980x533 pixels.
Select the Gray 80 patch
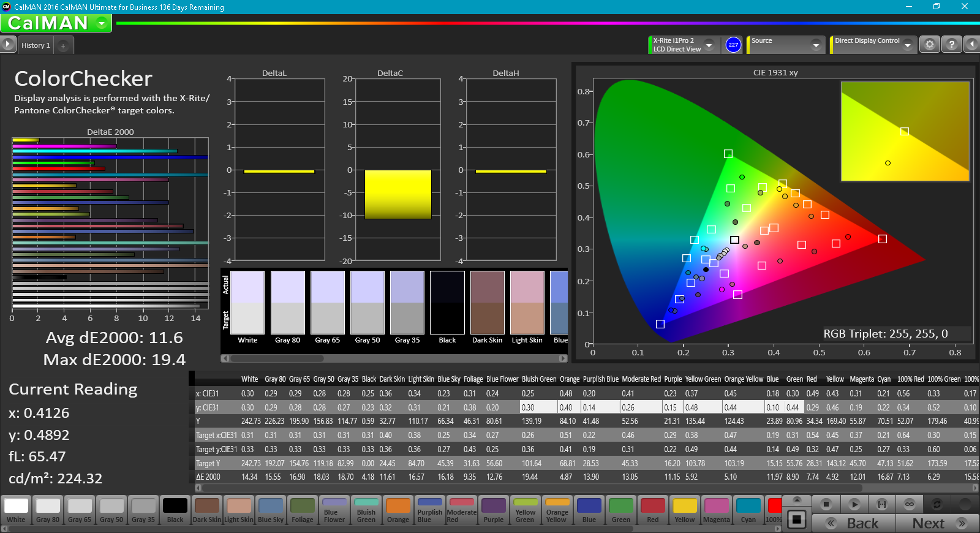(x=48, y=510)
